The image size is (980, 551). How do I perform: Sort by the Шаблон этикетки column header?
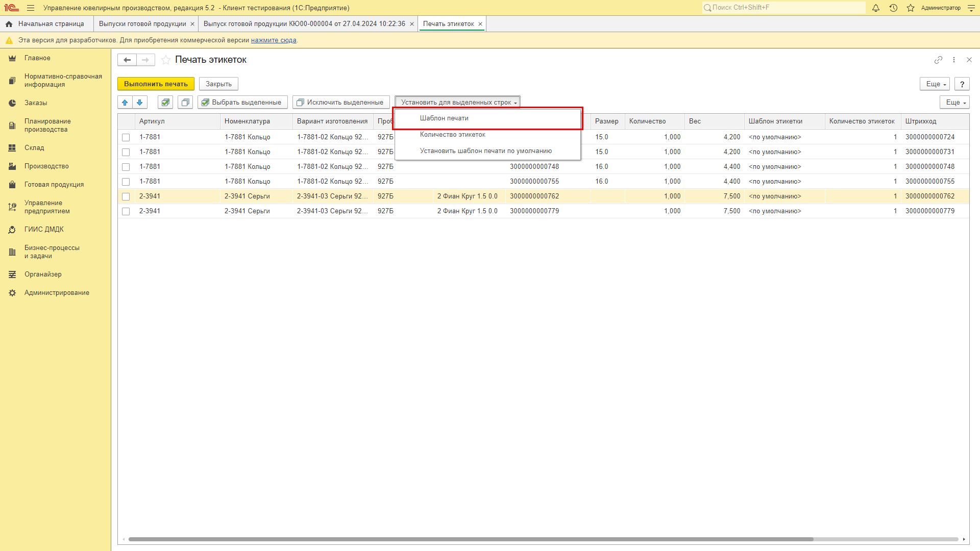(785, 121)
